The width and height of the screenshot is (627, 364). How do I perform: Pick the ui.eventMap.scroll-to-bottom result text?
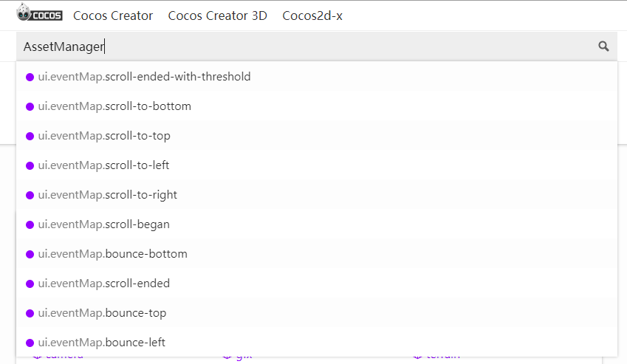(114, 106)
